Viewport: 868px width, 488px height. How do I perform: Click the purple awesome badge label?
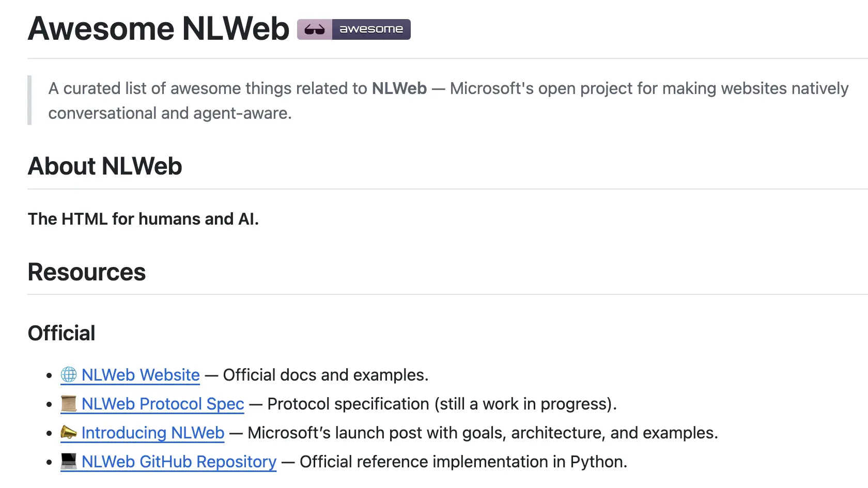tap(371, 29)
